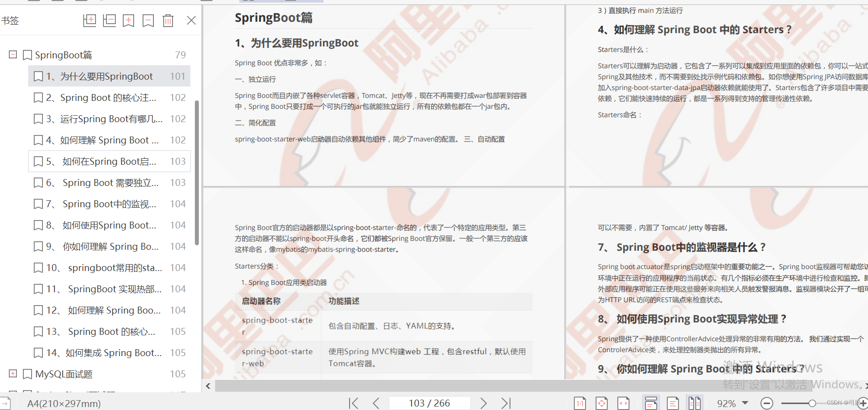This screenshot has width=868, height=410.
Task: Set view to actual size 1:1
Action: (580, 404)
